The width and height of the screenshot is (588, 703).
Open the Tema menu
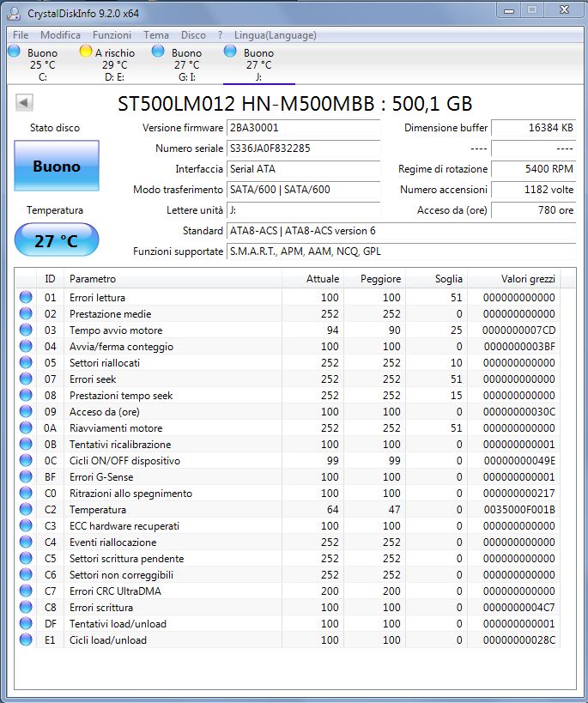coord(156,35)
